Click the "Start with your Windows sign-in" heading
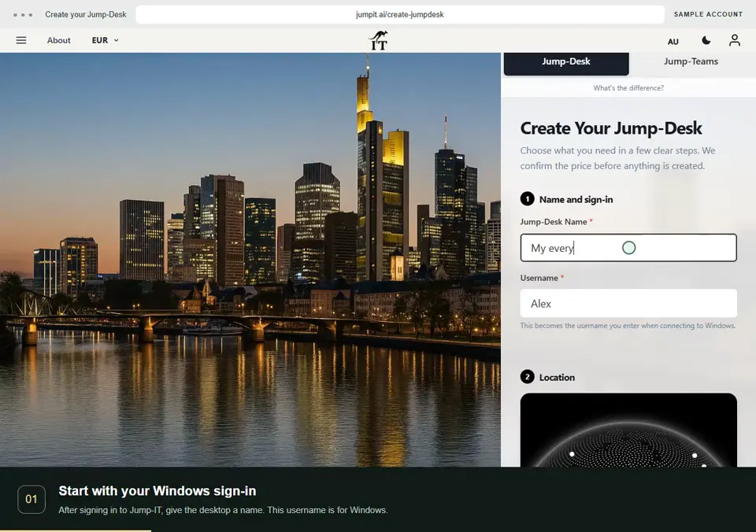The height and width of the screenshot is (532, 756). pyautogui.click(x=157, y=491)
